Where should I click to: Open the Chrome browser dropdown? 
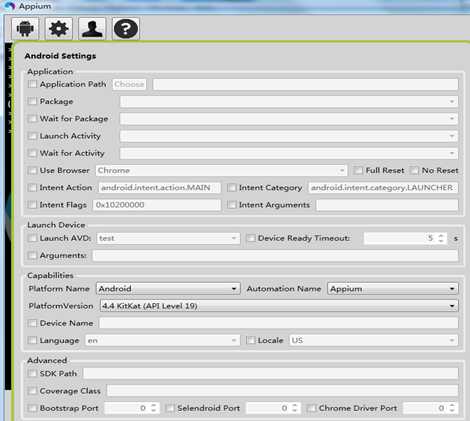(221, 171)
